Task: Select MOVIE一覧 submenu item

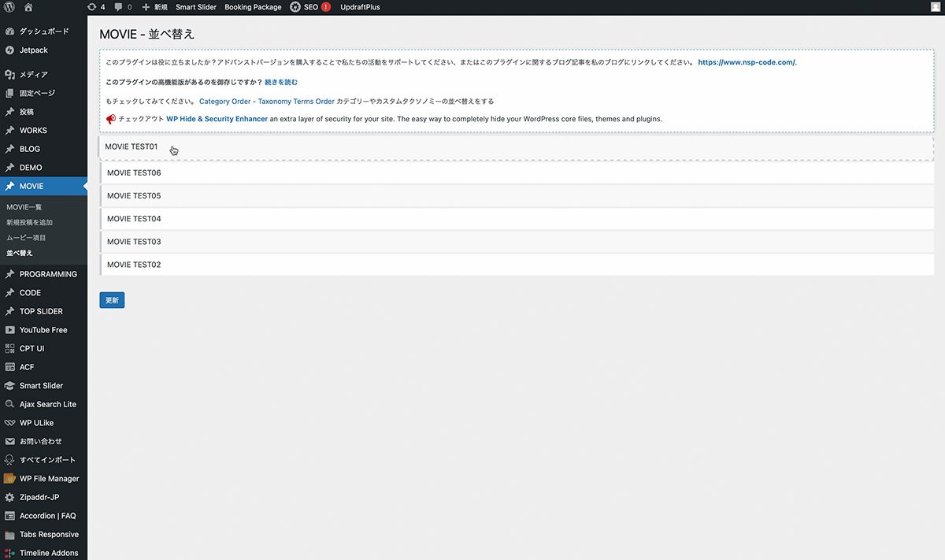Action: [24, 207]
